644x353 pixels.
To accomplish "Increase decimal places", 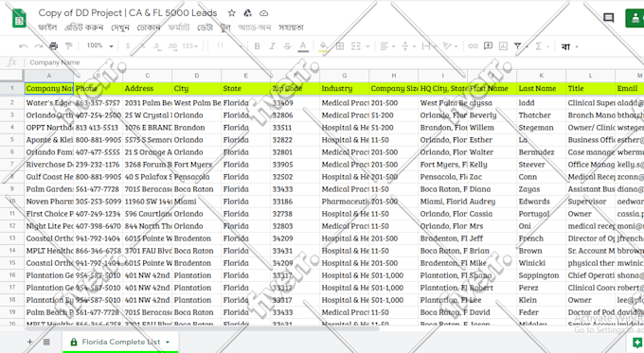I will [x=172, y=46].
